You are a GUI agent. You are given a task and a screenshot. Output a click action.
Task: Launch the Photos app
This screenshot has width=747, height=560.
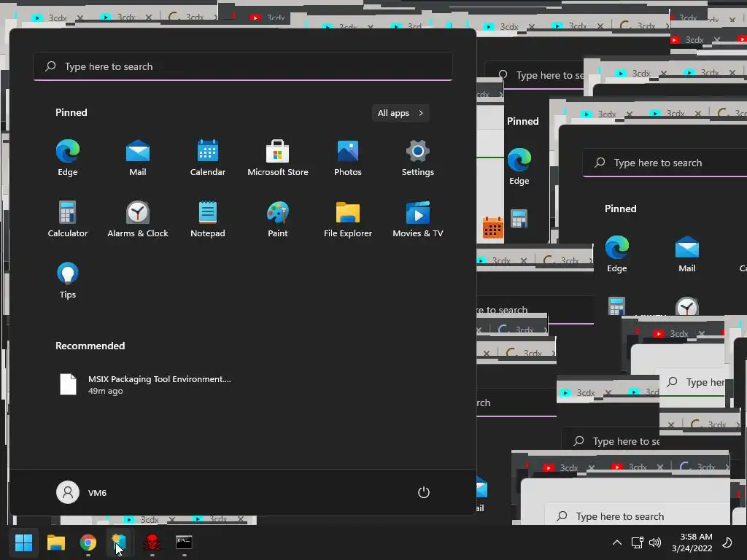pos(348,158)
